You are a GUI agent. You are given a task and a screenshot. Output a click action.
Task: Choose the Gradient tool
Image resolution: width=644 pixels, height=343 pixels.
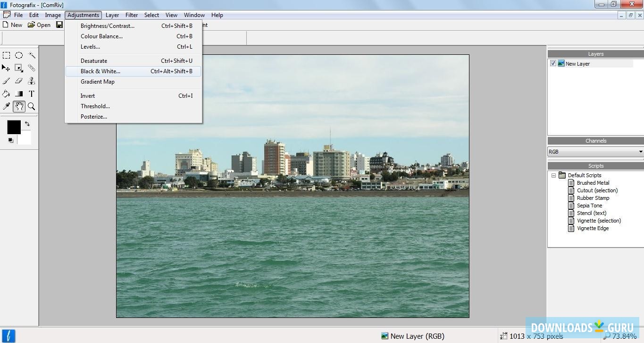pos(19,94)
